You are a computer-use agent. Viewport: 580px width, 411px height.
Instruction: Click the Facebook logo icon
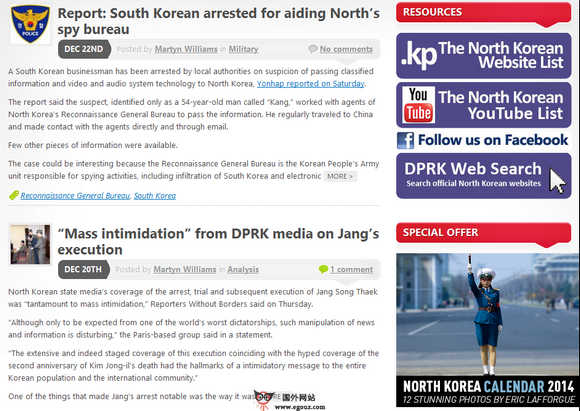point(405,141)
